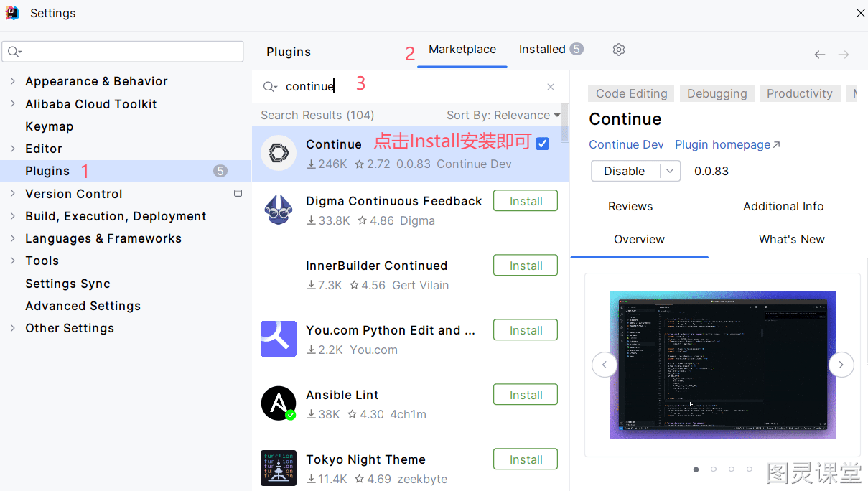868x491 pixels.
Task: Click the Continue version '0.0.83' text
Action: 711,171
